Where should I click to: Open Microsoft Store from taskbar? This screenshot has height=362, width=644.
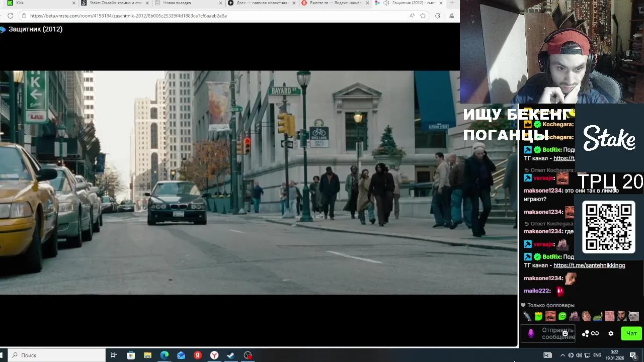coord(131,355)
